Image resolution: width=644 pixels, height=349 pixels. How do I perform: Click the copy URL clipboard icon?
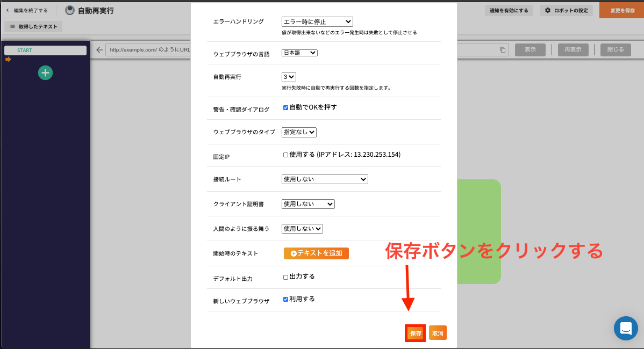tap(502, 50)
